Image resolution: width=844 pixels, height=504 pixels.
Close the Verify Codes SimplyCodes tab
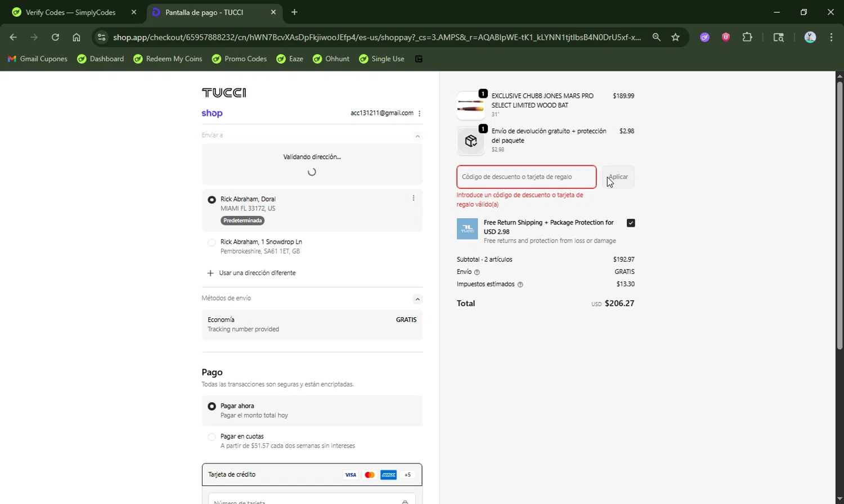click(134, 12)
